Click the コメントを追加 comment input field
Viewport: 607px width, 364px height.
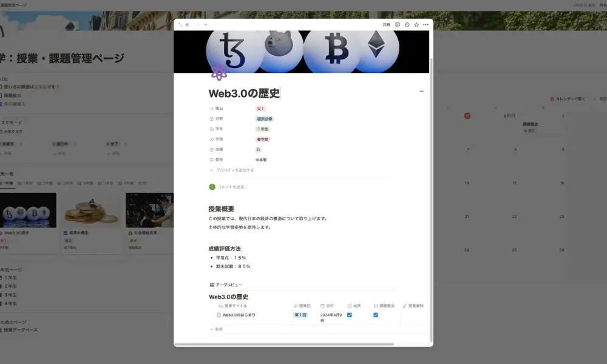pos(232,187)
